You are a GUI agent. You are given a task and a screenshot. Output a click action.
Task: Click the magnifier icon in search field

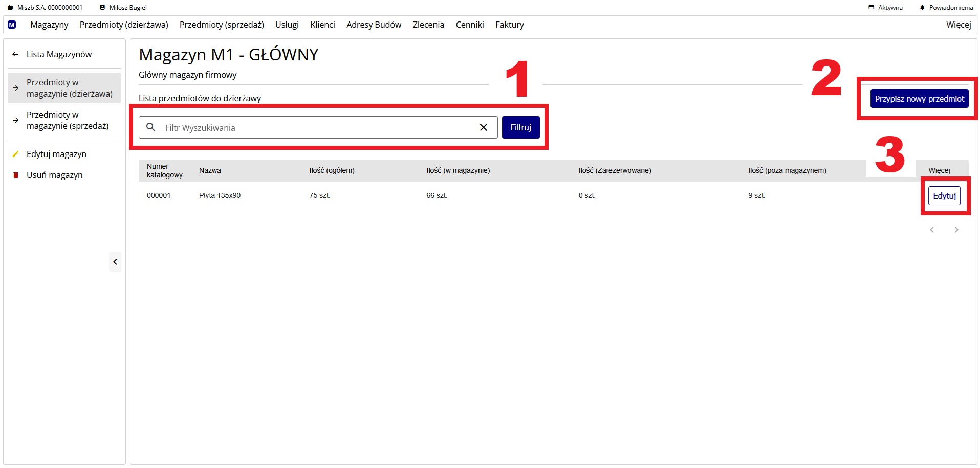[151, 127]
